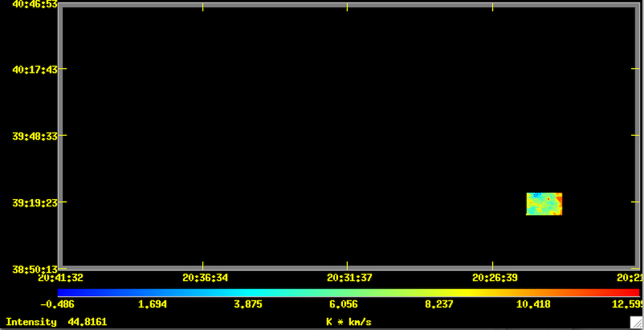This screenshot has height=330, width=644.
Task: Click the K * km/s units label
Action: pyautogui.click(x=348, y=322)
